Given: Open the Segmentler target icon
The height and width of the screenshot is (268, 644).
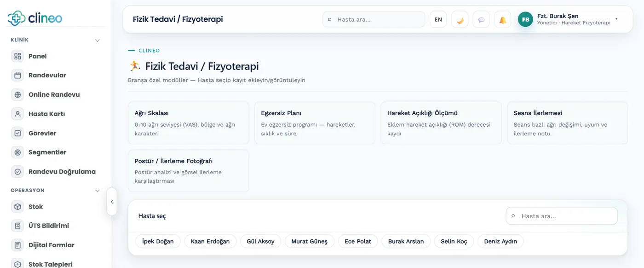Looking at the screenshot, I should click(17, 152).
